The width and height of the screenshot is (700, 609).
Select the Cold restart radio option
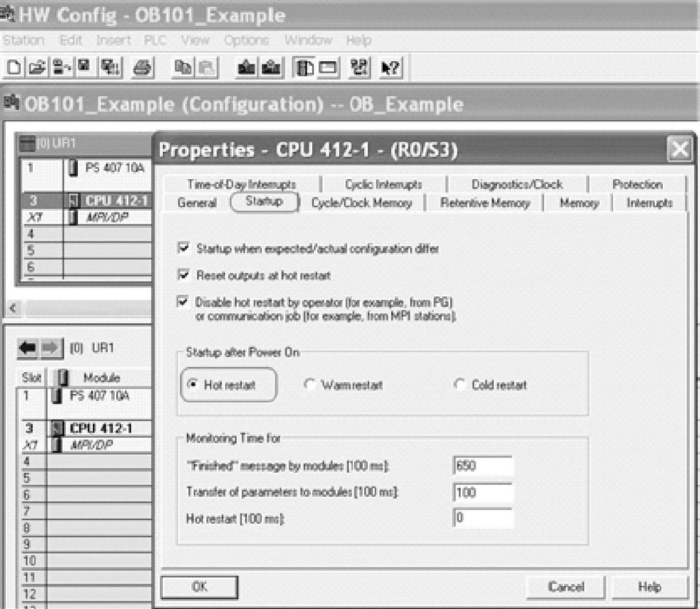[x=459, y=385]
